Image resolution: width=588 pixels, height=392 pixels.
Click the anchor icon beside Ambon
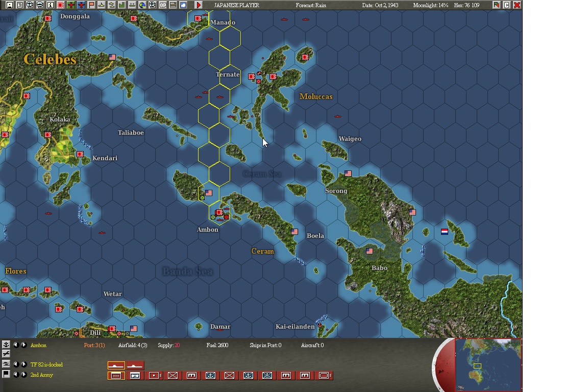coord(6,345)
